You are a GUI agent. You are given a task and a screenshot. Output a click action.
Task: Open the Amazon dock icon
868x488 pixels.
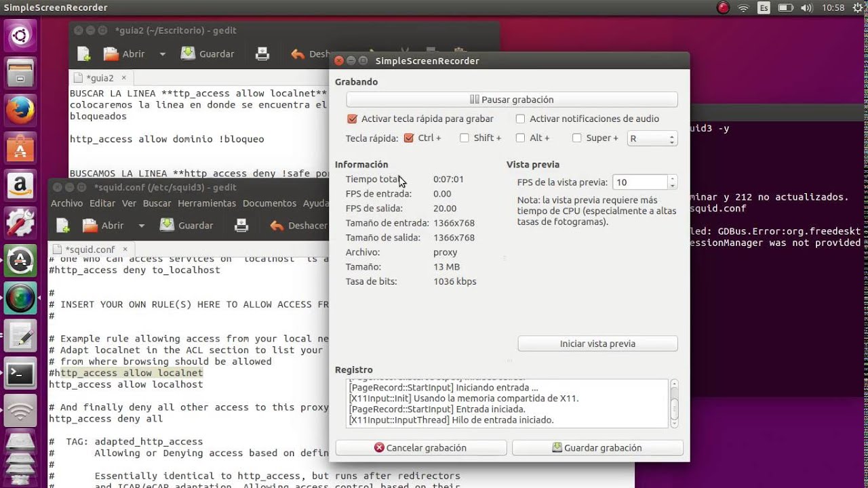point(20,184)
